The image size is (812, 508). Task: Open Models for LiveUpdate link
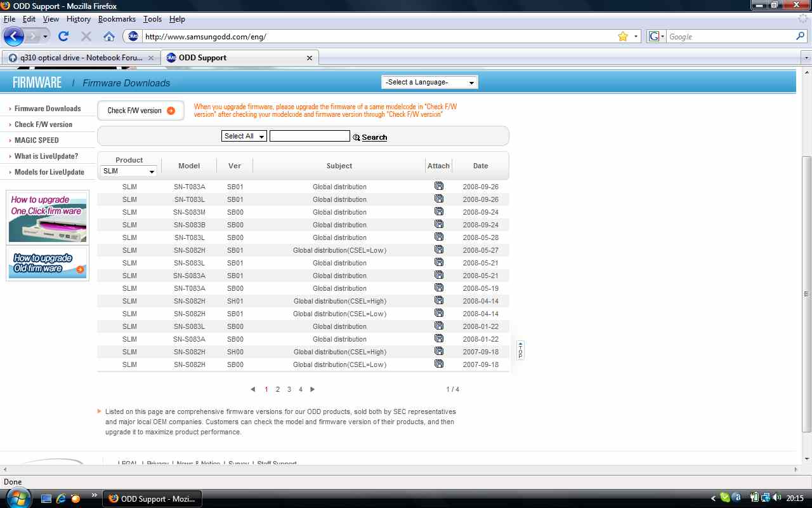point(49,172)
